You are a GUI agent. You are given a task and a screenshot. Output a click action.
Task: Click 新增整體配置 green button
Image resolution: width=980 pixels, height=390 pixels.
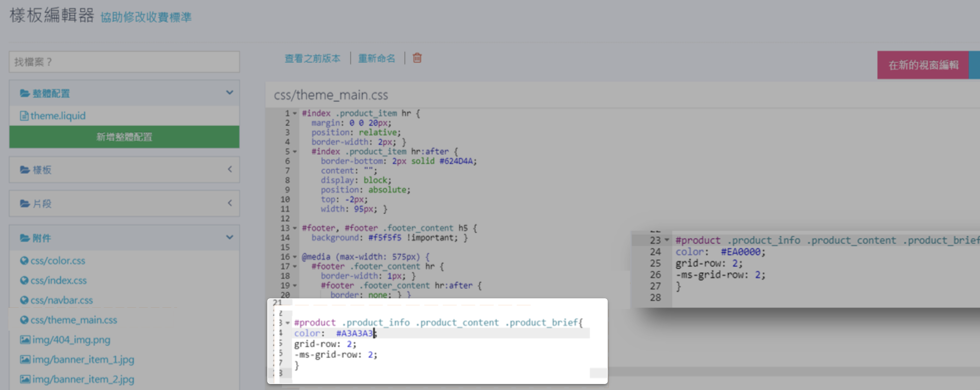click(x=124, y=137)
